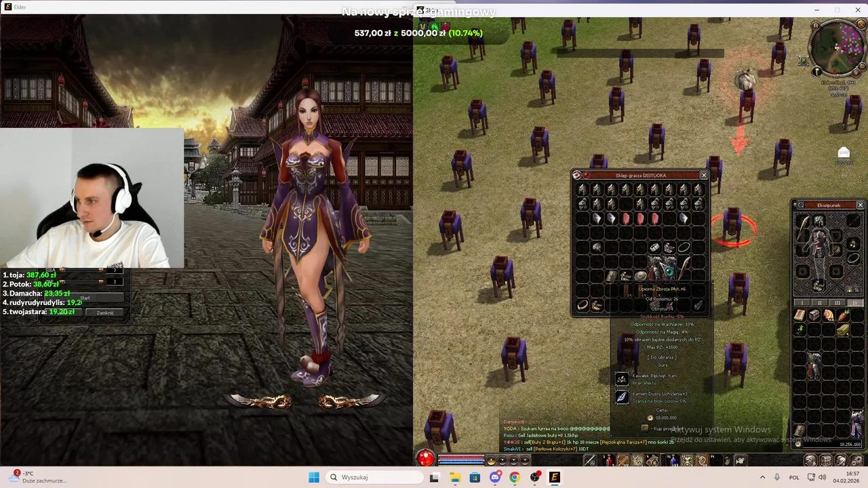Click the Zamknij button in the overlay
The width and height of the screenshot is (868, 488).
pyautogui.click(x=104, y=312)
